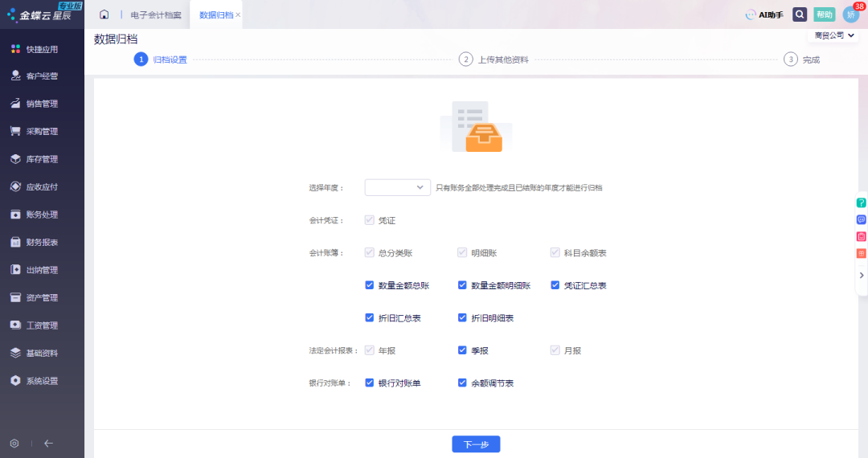This screenshot has height=458, width=868.
Task: Click the 帮助 help button
Action: [825, 14]
